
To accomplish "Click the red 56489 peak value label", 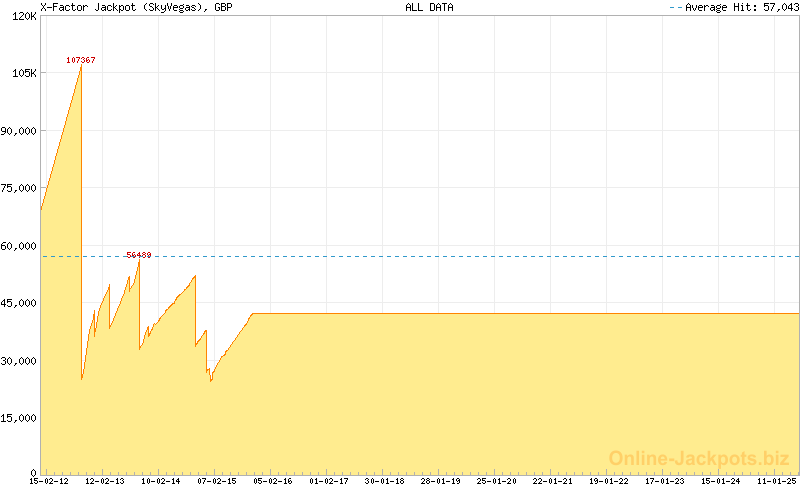I will click(x=139, y=255).
